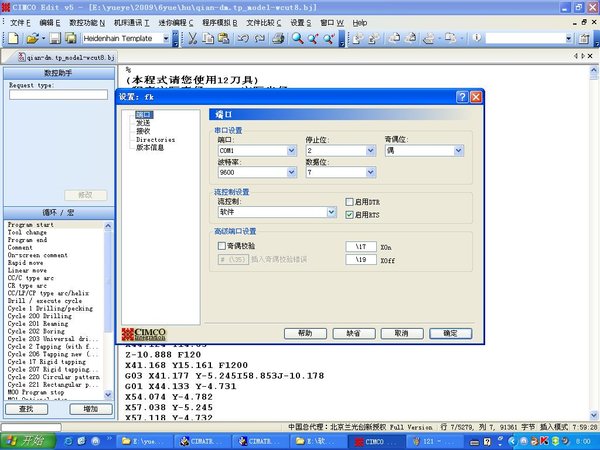600x450 pixels.
Task: Click the Save disk toolbar icon
Action: 54,38
